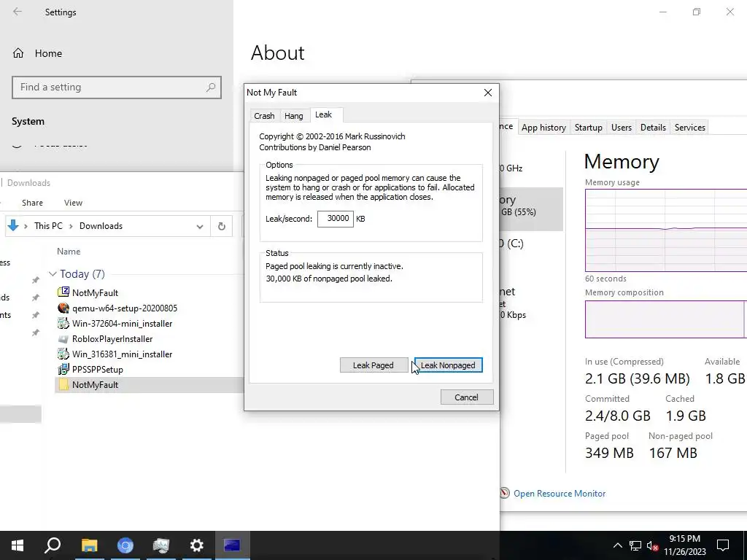
Task: Select RobloxPlayerInstaller file name
Action: coord(112,338)
